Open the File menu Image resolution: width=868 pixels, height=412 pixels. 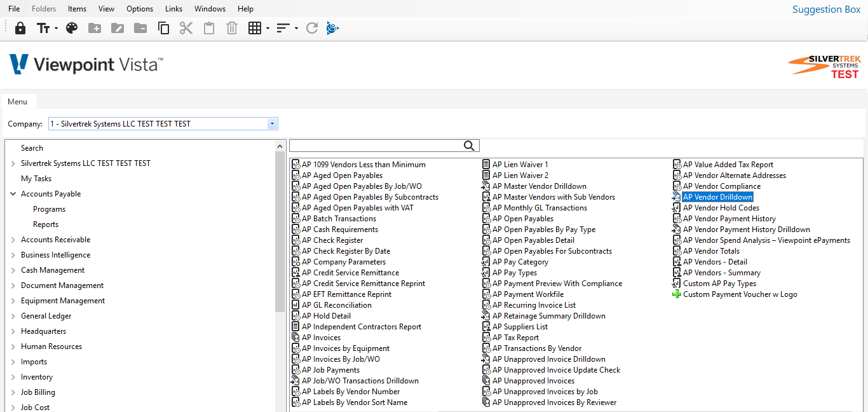pyautogui.click(x=14, y=9)
